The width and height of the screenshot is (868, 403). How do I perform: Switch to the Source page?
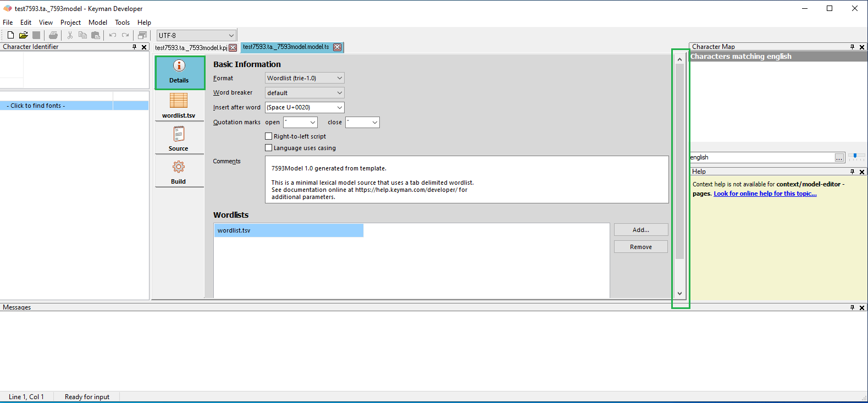pyautogui.click(x=179, y=139)
